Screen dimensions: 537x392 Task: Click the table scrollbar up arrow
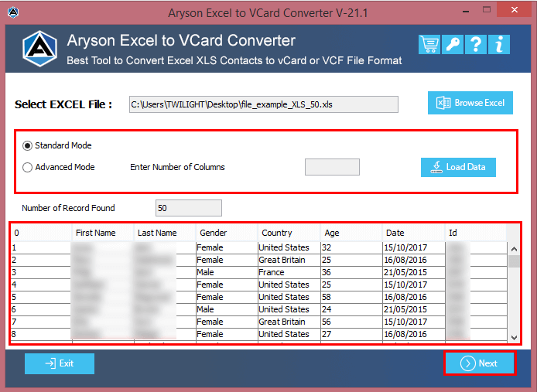point(514,249)
